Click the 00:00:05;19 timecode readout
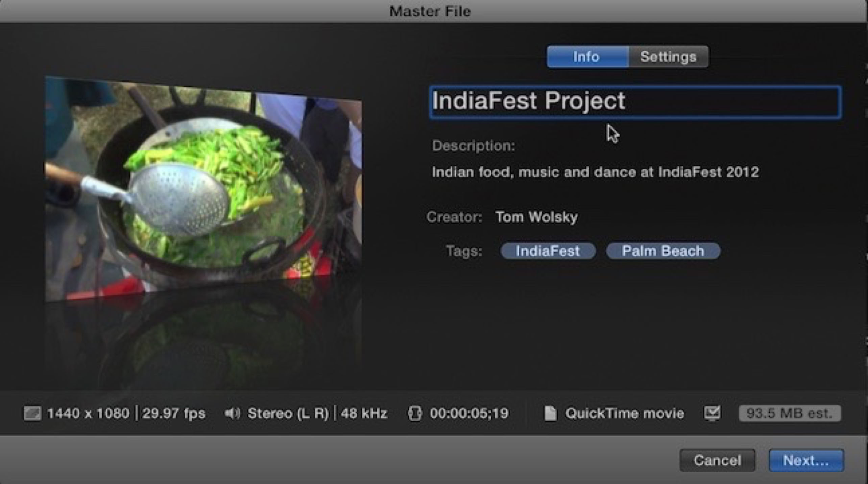 [469, 413]
